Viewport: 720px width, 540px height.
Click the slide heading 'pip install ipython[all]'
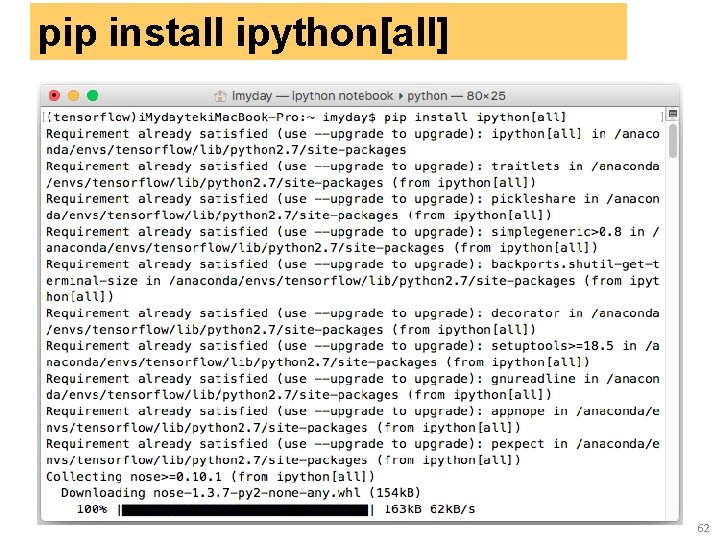click(243, 34)
